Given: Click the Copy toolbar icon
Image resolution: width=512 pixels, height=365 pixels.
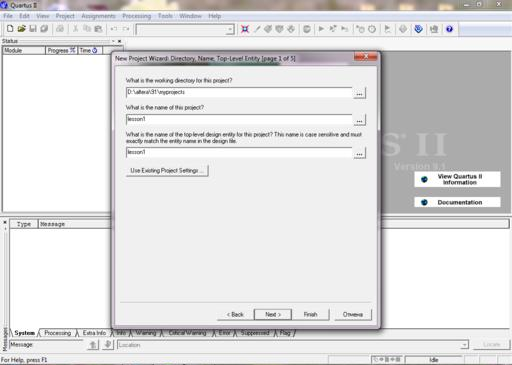Looking at the screenshot, I should [x=87, y=29].
